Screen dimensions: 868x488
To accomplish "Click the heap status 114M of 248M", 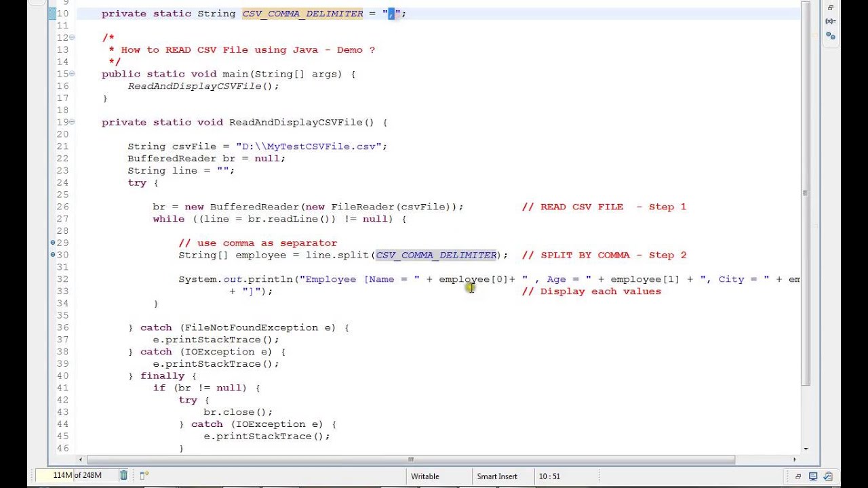I will [x=77, y=476].
